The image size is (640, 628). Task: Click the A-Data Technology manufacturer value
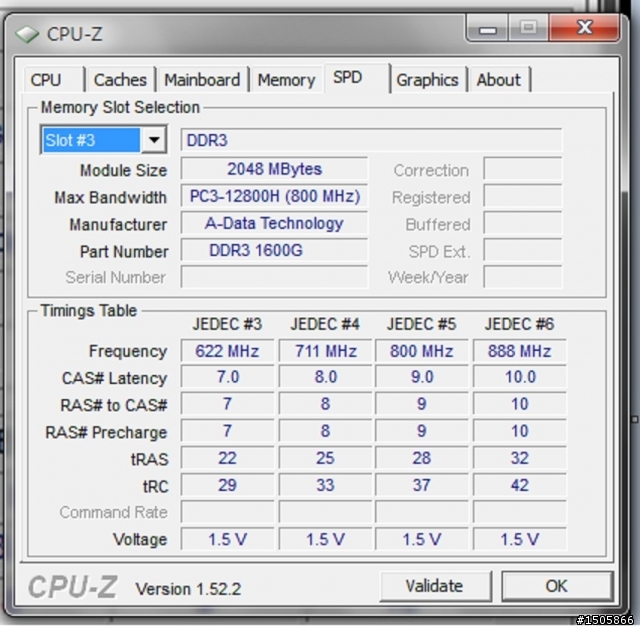coord(274,223)
